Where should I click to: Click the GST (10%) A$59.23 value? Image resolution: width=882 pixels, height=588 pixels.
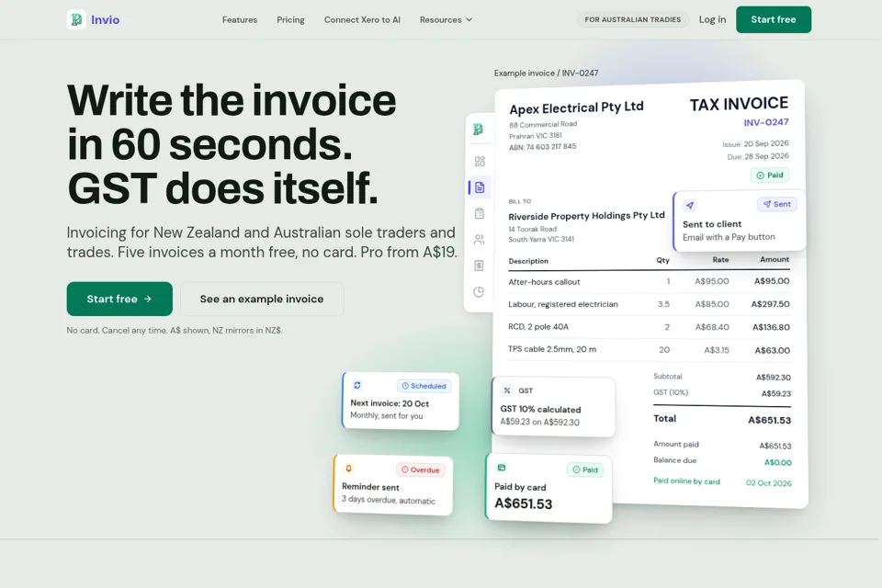(775, 394)
